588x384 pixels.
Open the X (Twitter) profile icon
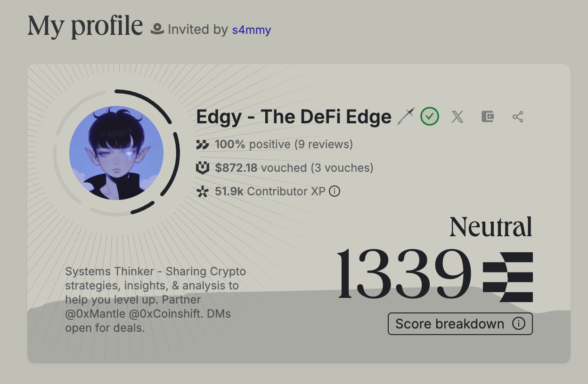457,117
